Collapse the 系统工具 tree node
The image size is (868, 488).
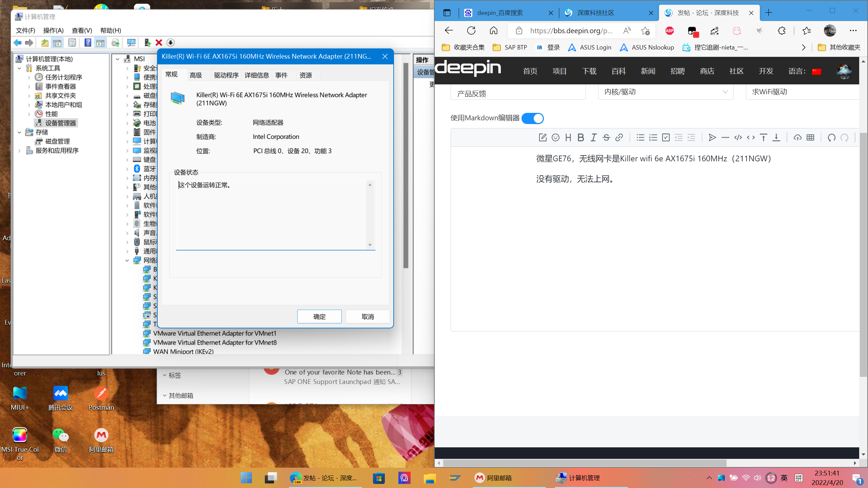coord(20,68)
